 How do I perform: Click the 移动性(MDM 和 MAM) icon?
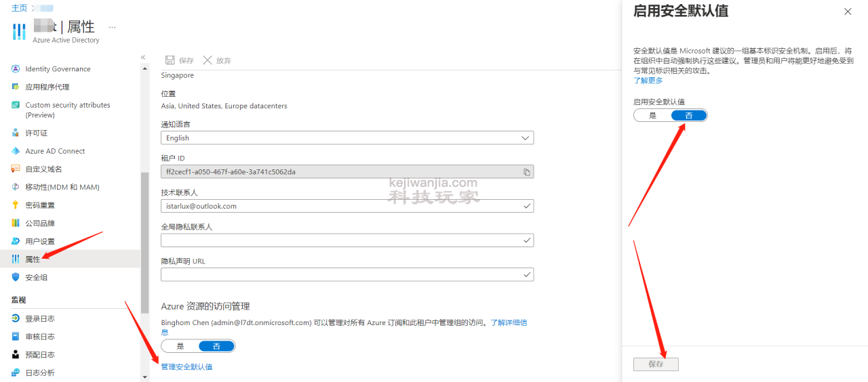coord(16,187)
